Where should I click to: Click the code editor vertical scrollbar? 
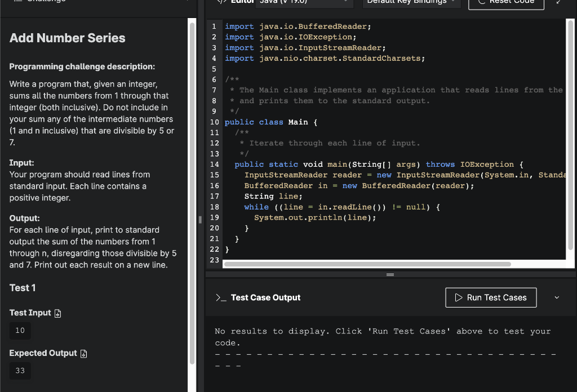(x=570, y=135)
